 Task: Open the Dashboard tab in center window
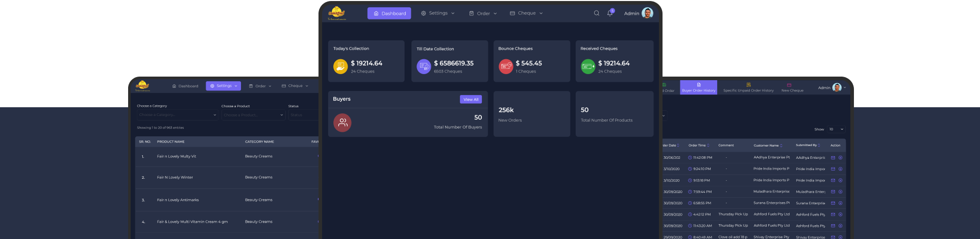tap(389, 13)
